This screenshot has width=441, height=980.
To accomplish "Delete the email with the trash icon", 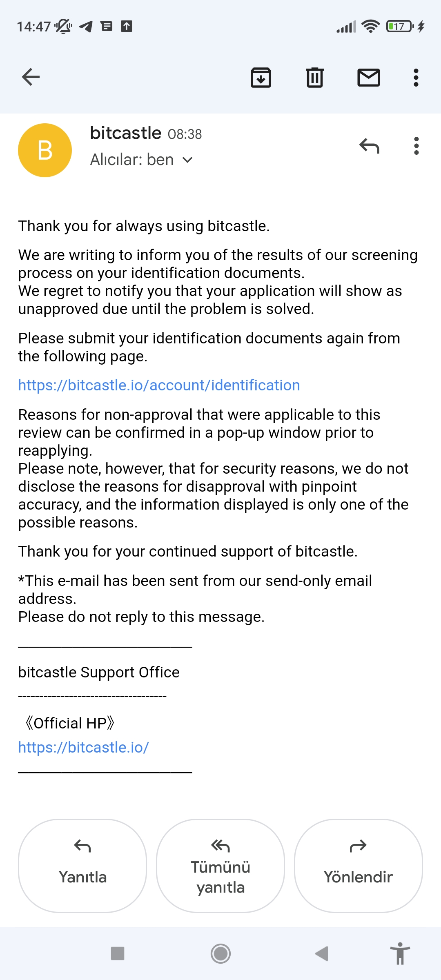I will (315, 78).
